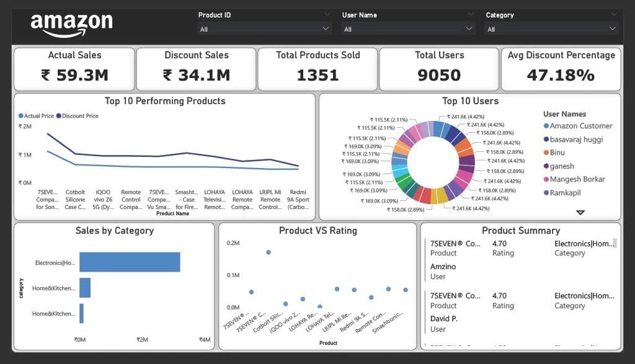The height and width of the screenshot is (364, 635).
Task: Select Amzino user in Product Summary
Action: click(443, 267)
